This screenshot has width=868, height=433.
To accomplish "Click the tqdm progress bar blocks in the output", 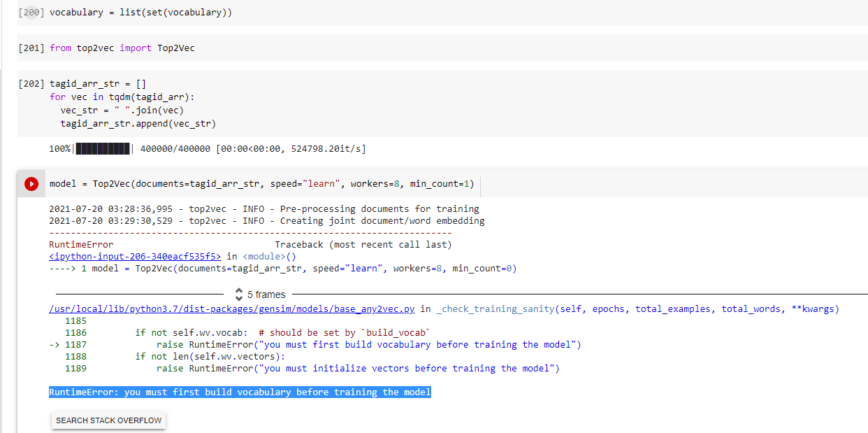I will point(102,148).
